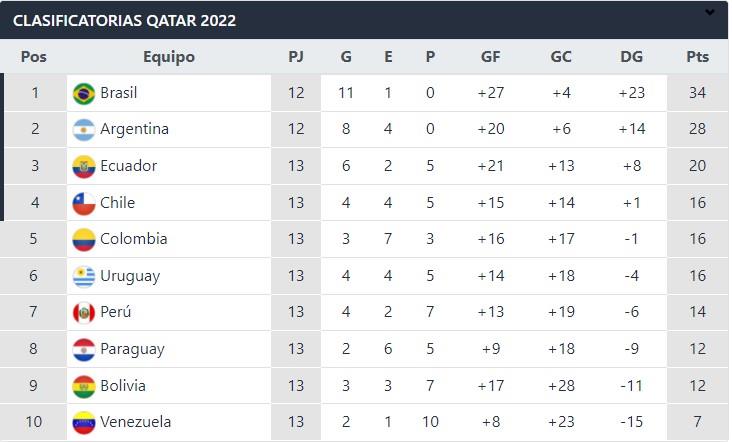Collapse the Clasificatorias Qatar 2022 panel chevron

[710, 14]
